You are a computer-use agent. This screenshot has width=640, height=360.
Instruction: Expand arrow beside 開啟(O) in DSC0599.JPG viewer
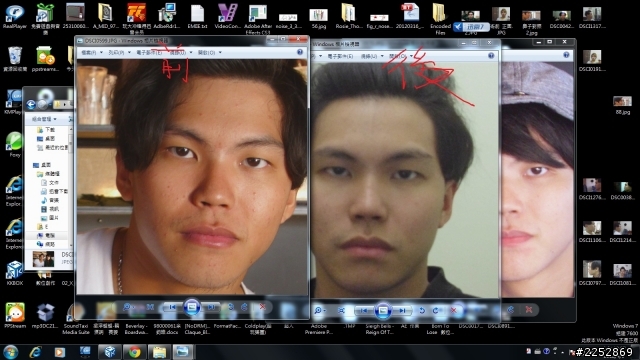coord(220,53)
